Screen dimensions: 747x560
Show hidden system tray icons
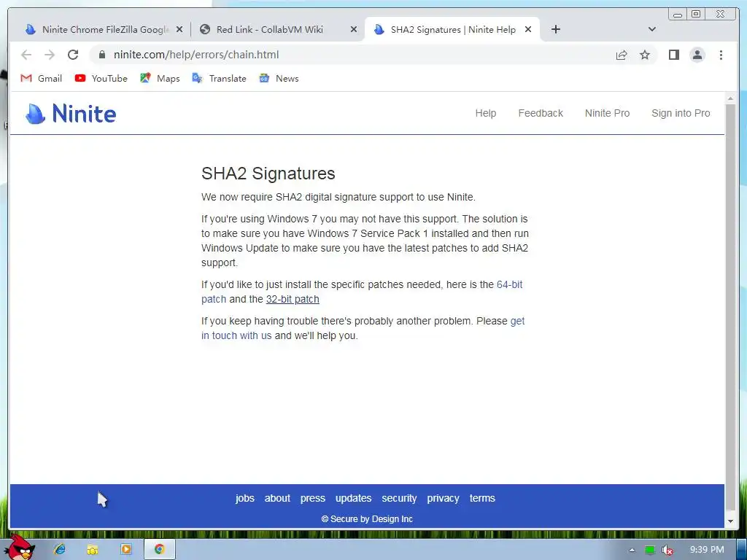(632, 550)
